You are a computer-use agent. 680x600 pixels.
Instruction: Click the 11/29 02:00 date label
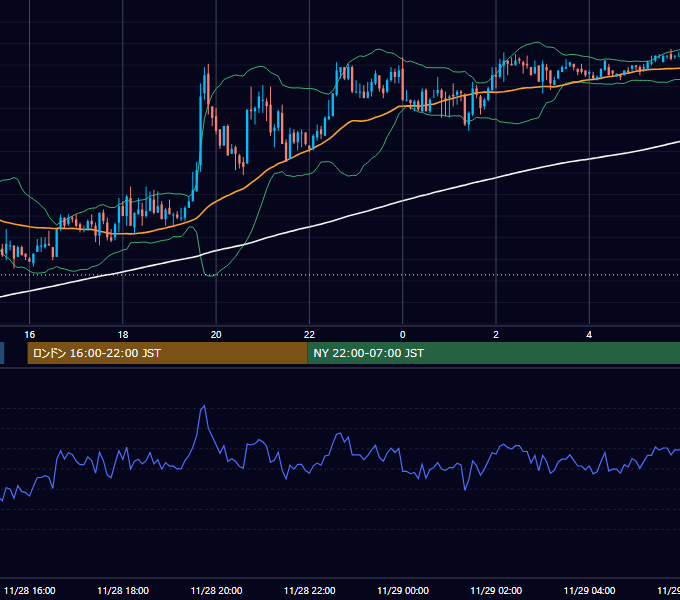click(x=496, y=591)
